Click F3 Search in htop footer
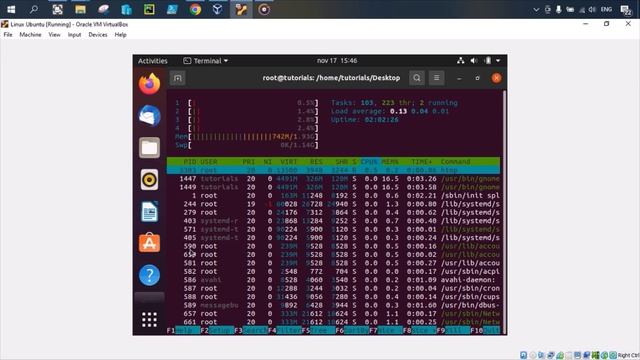Viewport: 640px width, 360px height. click(251, 330)
